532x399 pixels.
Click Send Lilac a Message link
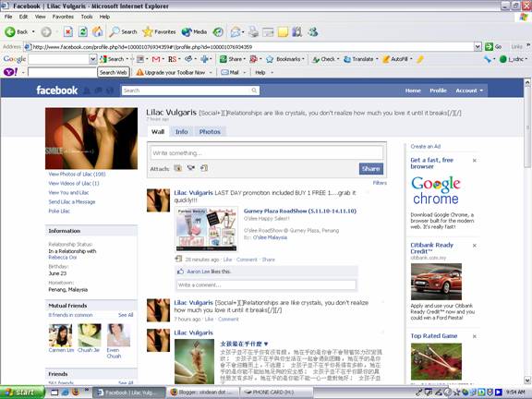tap(72, 202)
